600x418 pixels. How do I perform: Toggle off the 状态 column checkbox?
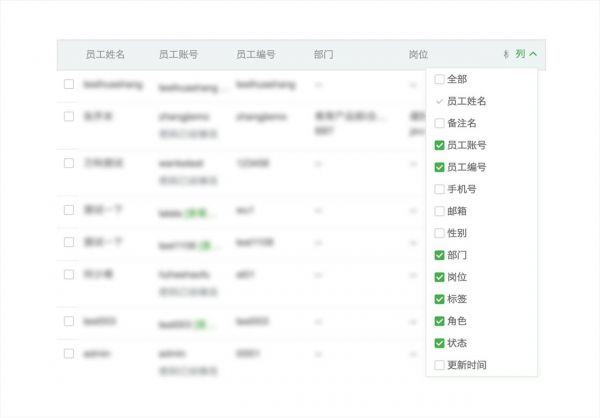[x=440, y=343]
